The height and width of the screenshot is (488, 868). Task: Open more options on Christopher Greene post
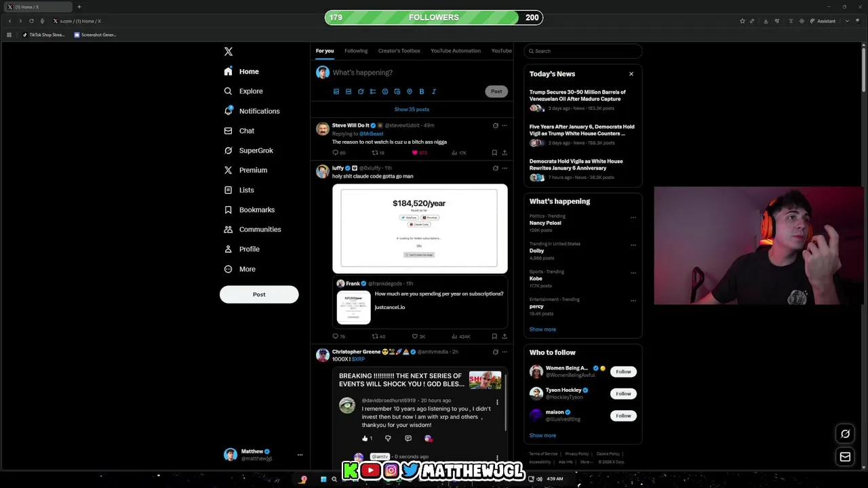click(505, 352)
